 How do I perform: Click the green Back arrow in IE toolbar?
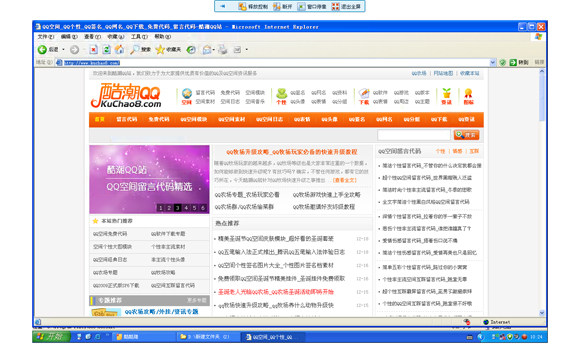[x=42, y=49]
